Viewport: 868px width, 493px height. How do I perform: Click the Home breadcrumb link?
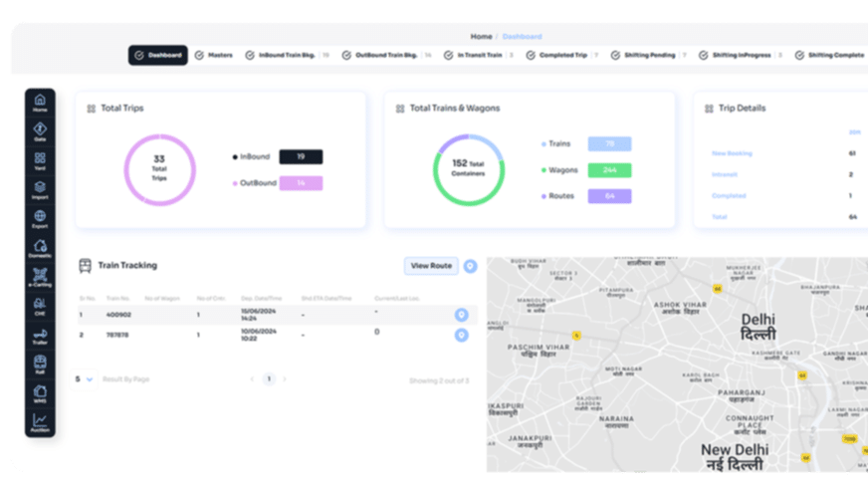point(481,36)
